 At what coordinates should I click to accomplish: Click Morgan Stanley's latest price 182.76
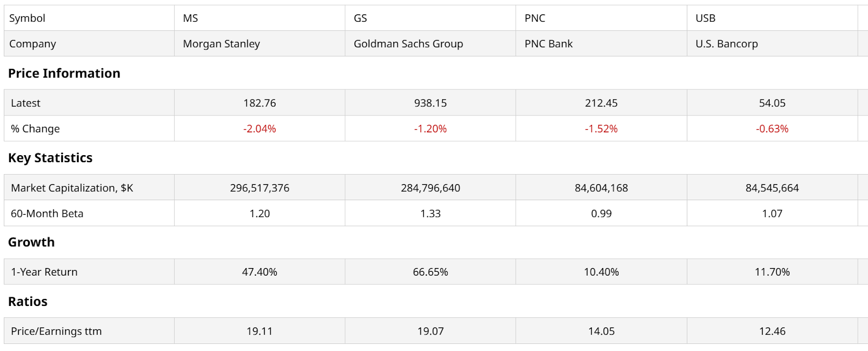coord(259,103)
